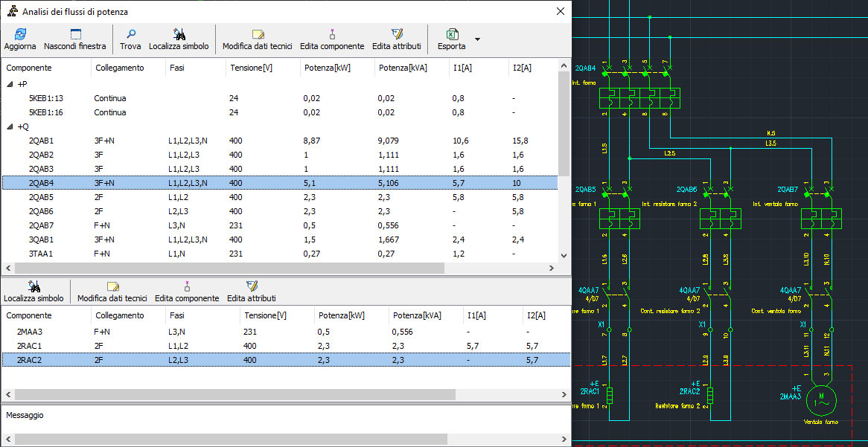Image resolution: width=868 pixels, height=447 pixels.
Task: Open the Trova search tool
Action: 130,34
